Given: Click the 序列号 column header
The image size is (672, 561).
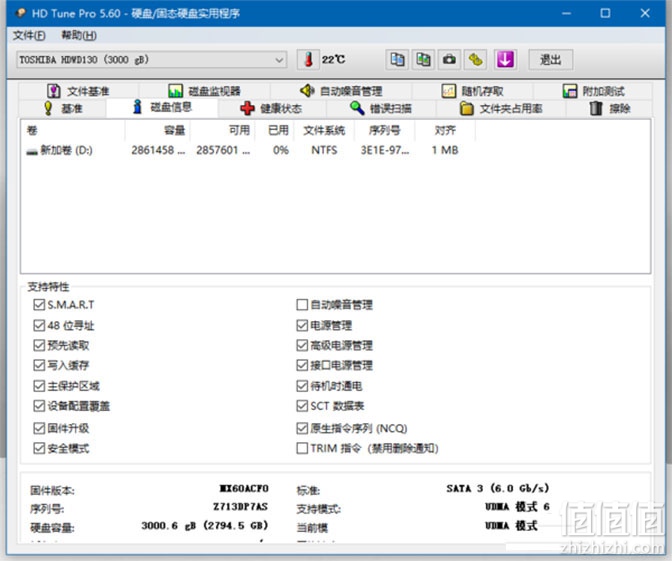Looking at the screenshot, I should pyautogui.click(x=384, y=130).
